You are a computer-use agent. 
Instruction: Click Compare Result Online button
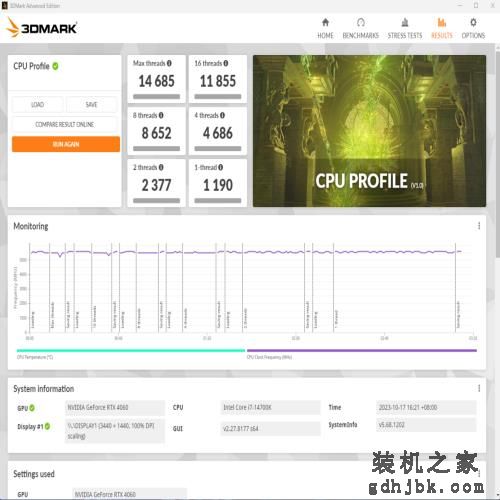65,124
